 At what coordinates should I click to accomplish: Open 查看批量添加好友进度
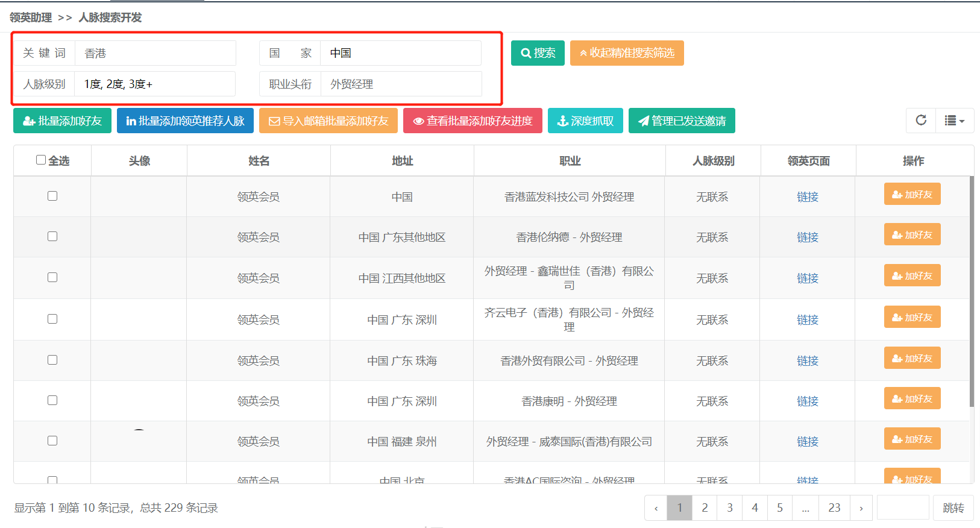(x=473, y=121)
